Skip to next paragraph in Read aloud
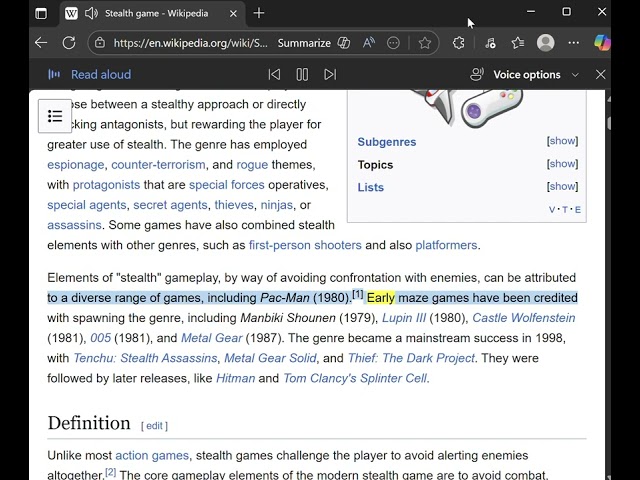Screen dimensions: 640x480 (x=330, y=75)
